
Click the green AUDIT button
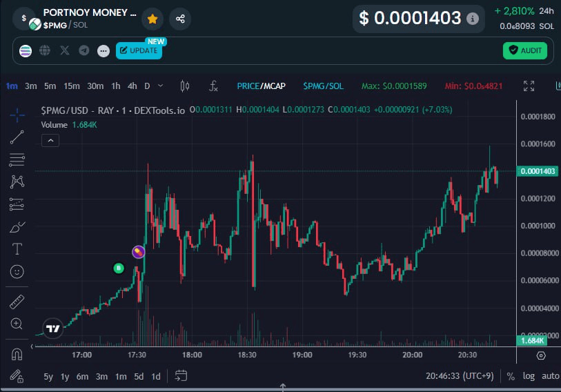click(x=525, y=50)
